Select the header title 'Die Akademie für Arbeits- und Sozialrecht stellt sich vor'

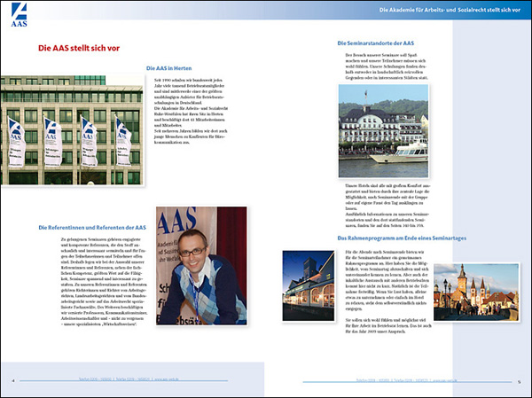(450, 10)
